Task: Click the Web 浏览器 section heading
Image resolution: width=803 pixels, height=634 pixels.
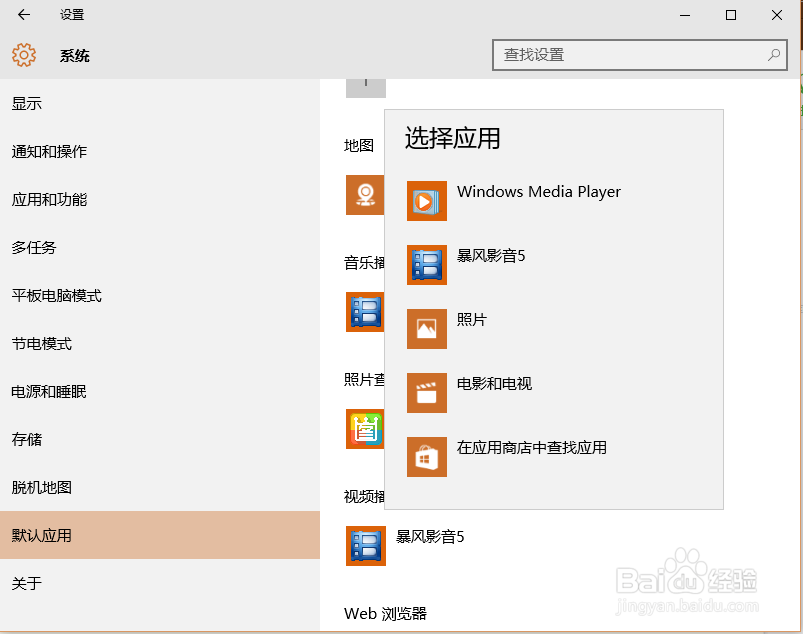Action: (385, 614)
